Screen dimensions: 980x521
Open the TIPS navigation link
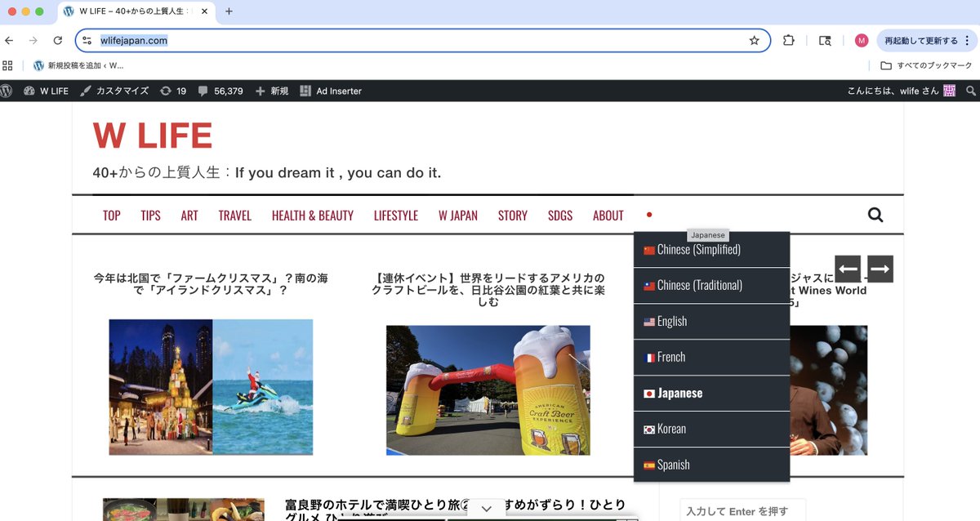[150, 216]
